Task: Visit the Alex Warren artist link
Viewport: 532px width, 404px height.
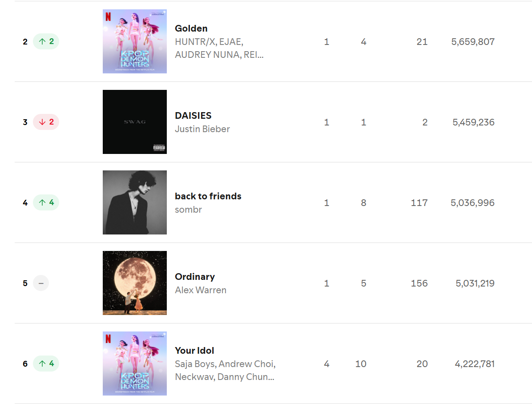Action: coord(201,290)
